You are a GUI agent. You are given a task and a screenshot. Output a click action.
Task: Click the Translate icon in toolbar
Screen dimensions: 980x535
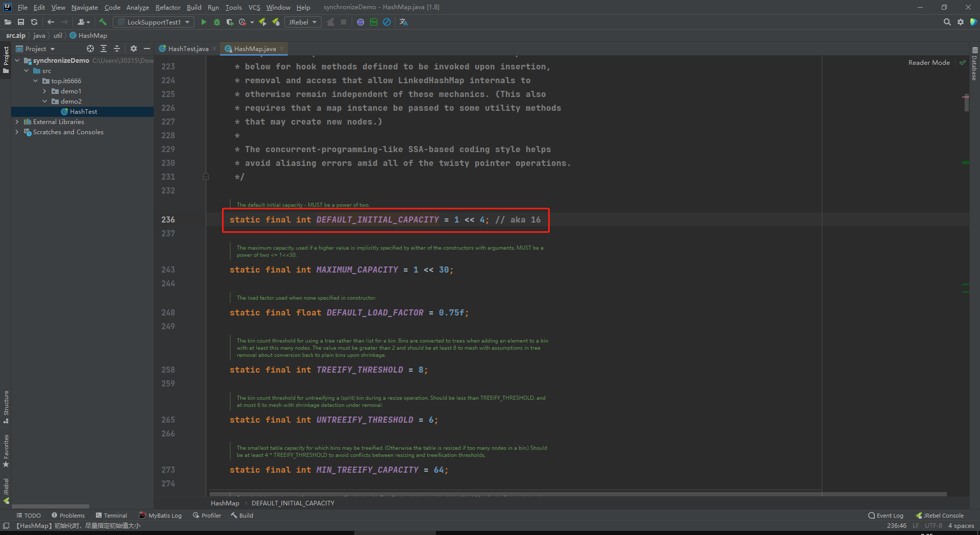[403, 22]
